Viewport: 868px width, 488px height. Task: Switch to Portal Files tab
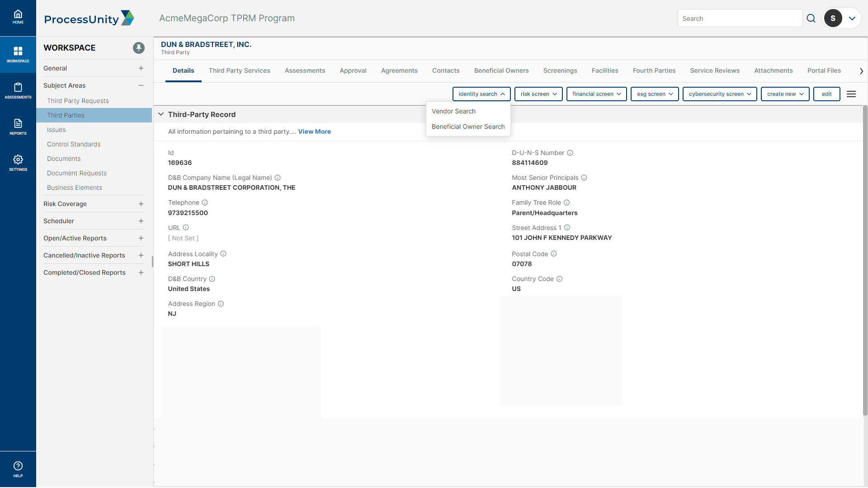click(x=824, y=70)
